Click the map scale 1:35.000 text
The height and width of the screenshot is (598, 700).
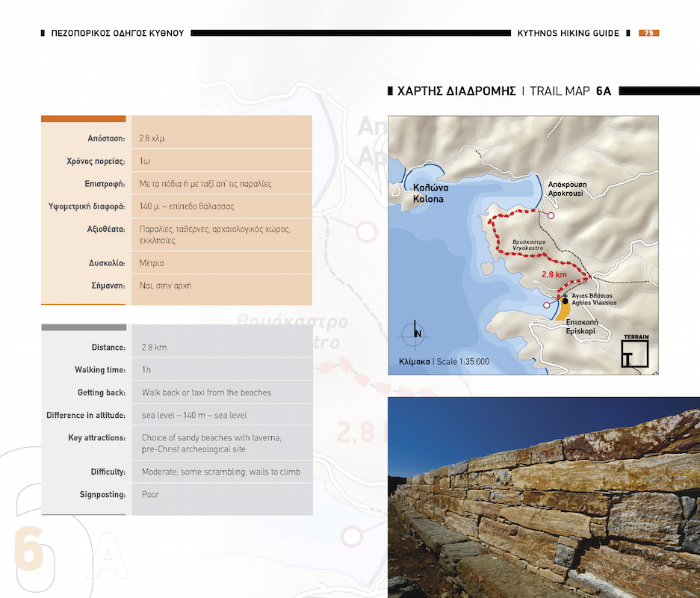coord(439,362)
